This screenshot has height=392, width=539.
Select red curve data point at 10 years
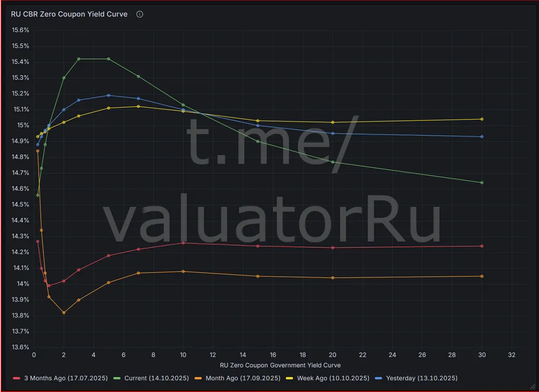pos(183,243)
